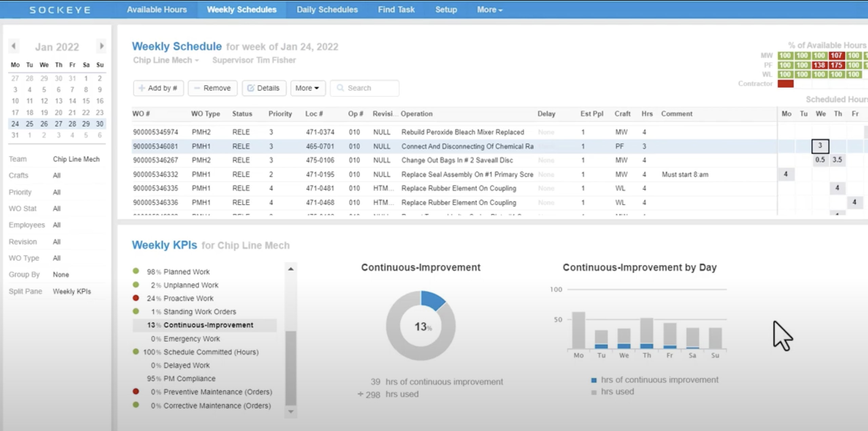The height and width of the screenshot is (431, 868).
Task: Open the More dropdown in toolbar
Action: coord(308,88)
